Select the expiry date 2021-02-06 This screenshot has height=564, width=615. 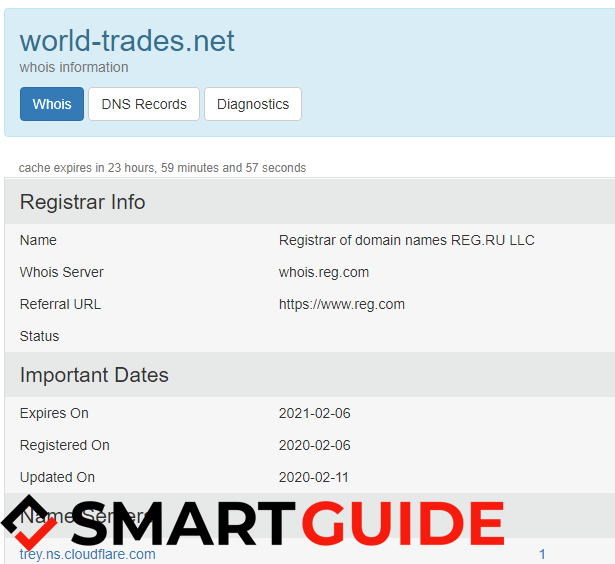click(x=315, y=413)
